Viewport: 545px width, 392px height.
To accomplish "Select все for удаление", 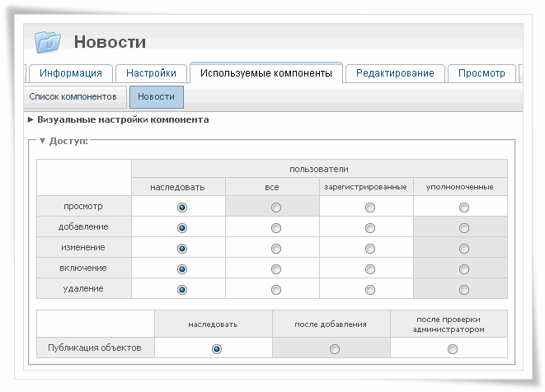I will tap(276, 290).
